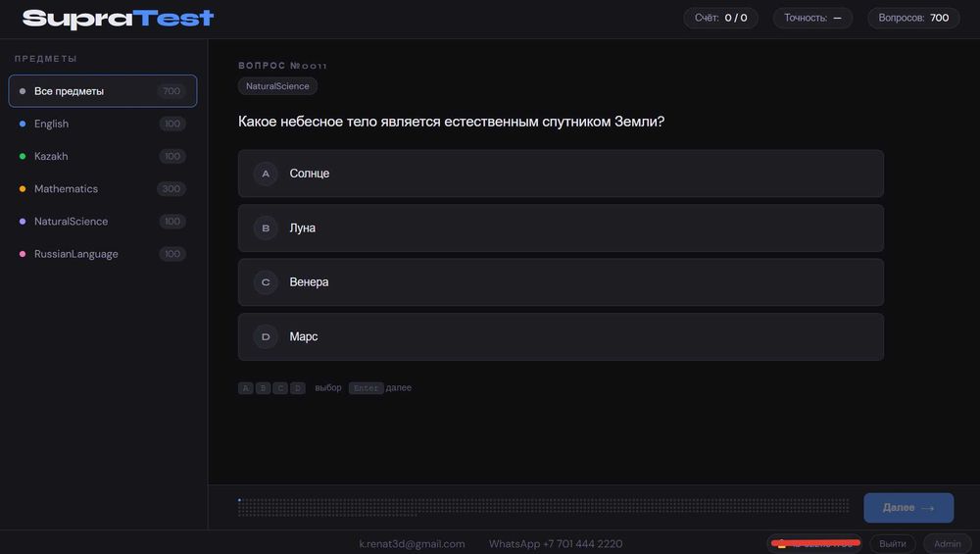The image size is (980, 554).
Task: Open the Admin panel button
Action: (947, 544)
